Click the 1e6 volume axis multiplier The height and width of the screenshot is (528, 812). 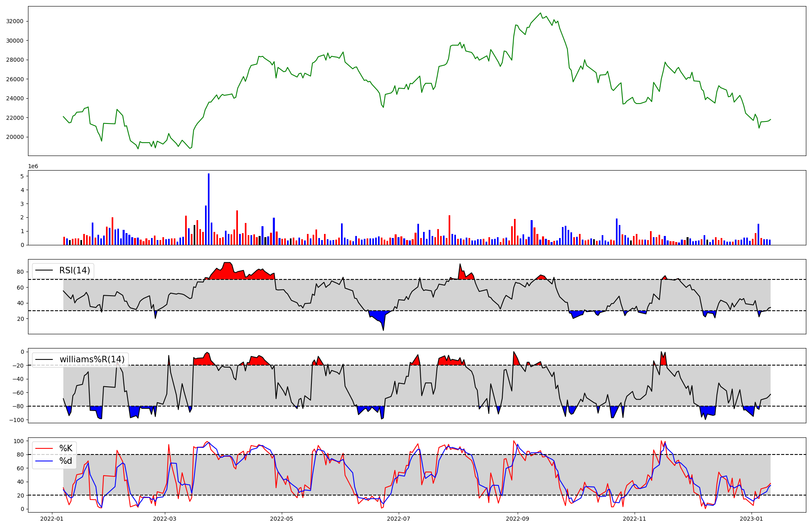click(33, 167)
